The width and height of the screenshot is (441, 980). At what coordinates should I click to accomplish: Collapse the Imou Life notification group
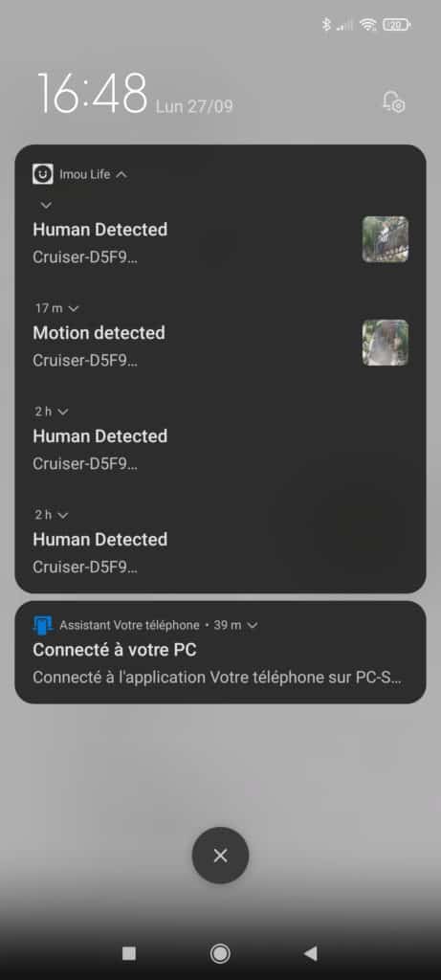[121, 174]
